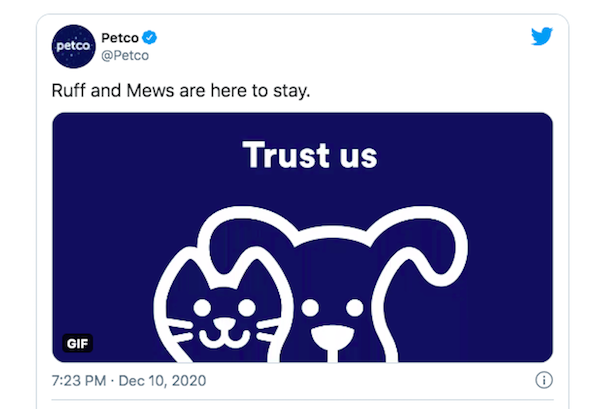
Task: Click the GIF badge on the media
Action: [x=77, y=343]
